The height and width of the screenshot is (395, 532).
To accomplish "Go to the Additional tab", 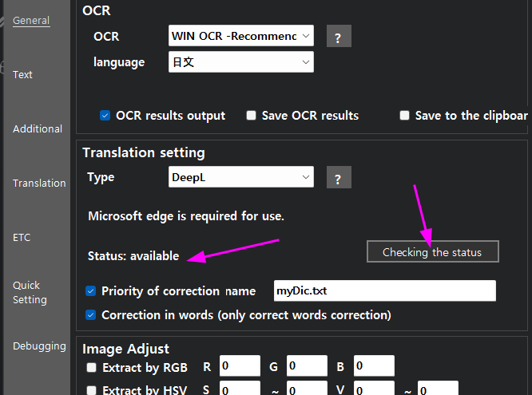I will click(x=38, y=129).
